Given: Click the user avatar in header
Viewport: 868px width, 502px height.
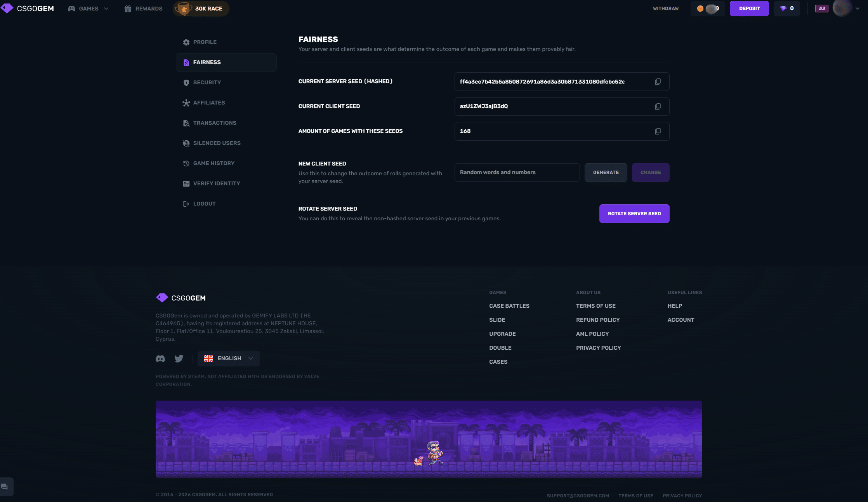Looking at the screenshot, I should click(842, 8).
